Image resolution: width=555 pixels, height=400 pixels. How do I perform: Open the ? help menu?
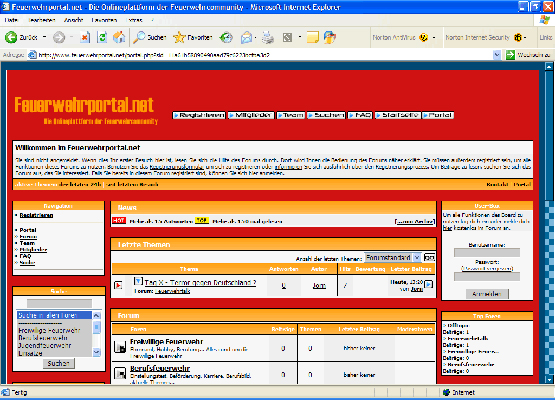pyautogui.click(x=153, y=20)
